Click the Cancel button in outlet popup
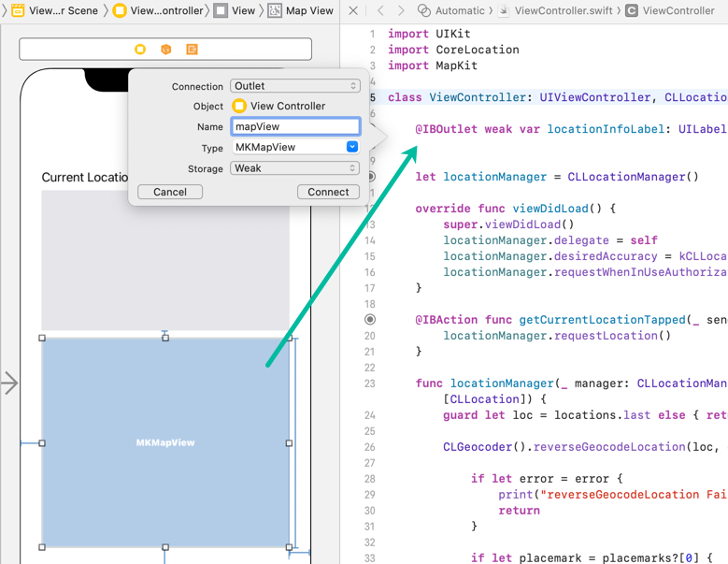 170,192
